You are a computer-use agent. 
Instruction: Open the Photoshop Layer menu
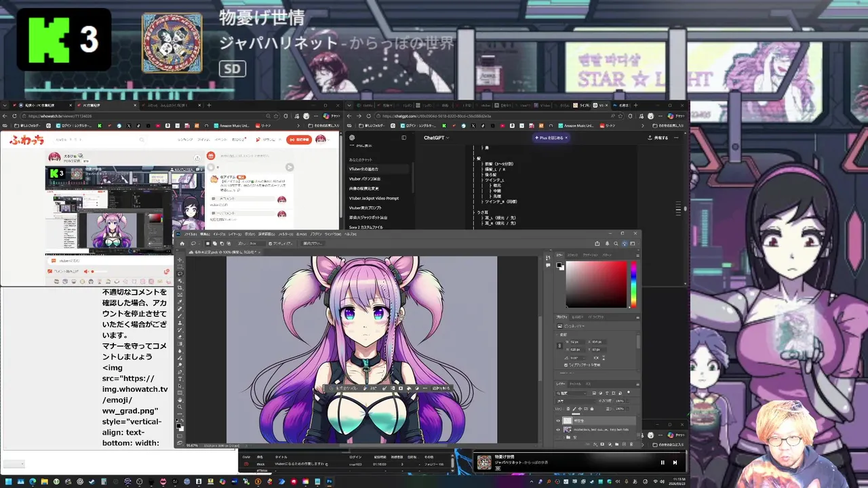point(235,234)
